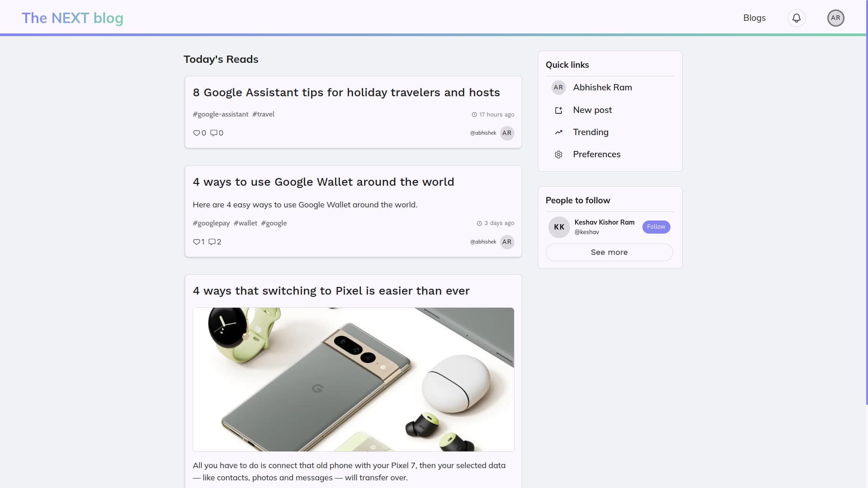Click the page vertical scrollbar
Viewport: 868px width, 488px height.
pos(866,203)
